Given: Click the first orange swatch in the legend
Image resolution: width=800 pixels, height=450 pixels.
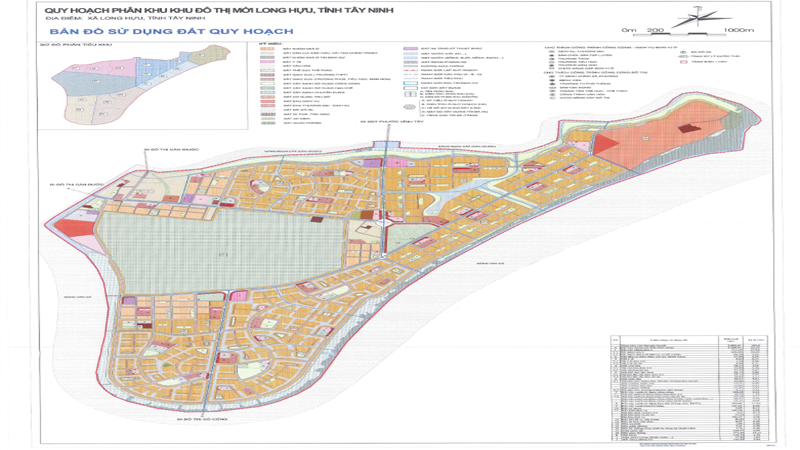Looking at the screenshot, I should coord(268,48).
